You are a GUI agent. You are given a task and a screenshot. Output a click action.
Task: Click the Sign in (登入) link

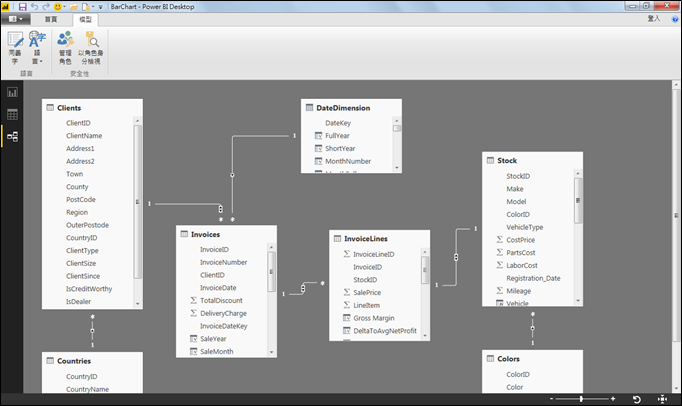[653, 19]
